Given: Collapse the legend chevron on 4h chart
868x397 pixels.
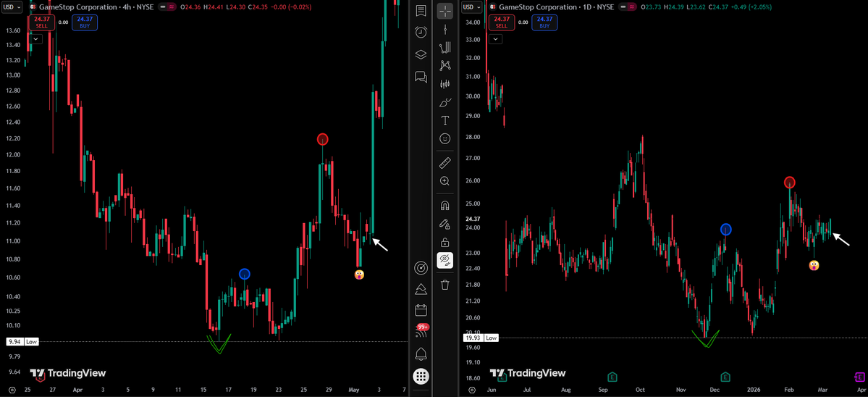Looking at the screenshot, I should 36,39.
